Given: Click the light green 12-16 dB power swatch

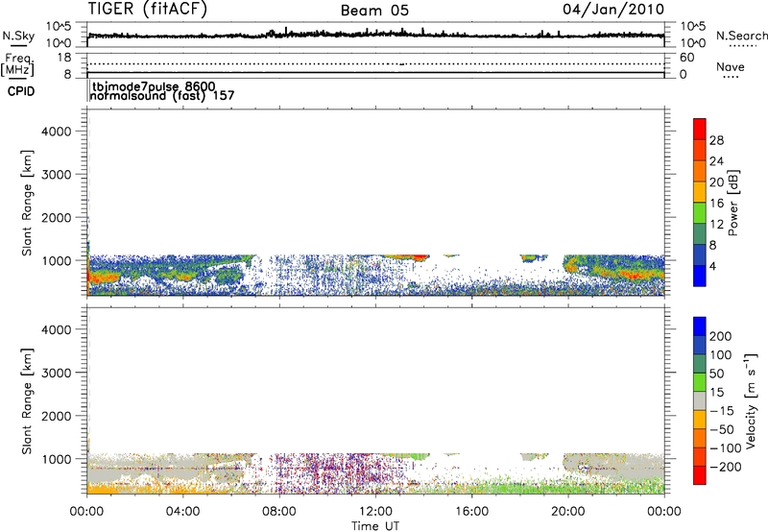Looking at the screenshot, I should pos(700,212).
